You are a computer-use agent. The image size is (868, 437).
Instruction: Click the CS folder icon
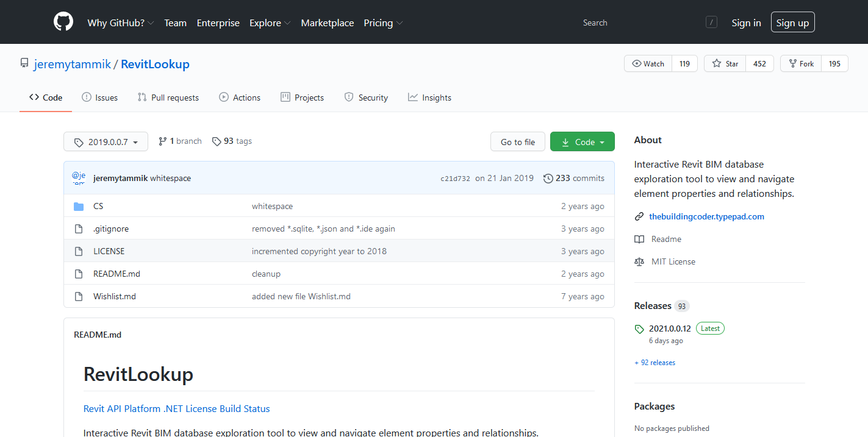coord(79,207)
